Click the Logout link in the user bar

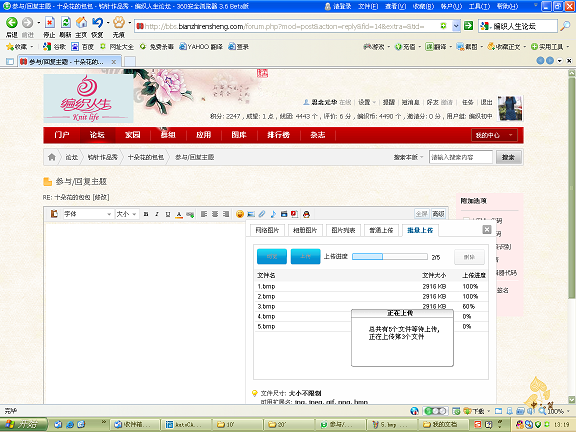pyautogui.click(x=486, y=102)
